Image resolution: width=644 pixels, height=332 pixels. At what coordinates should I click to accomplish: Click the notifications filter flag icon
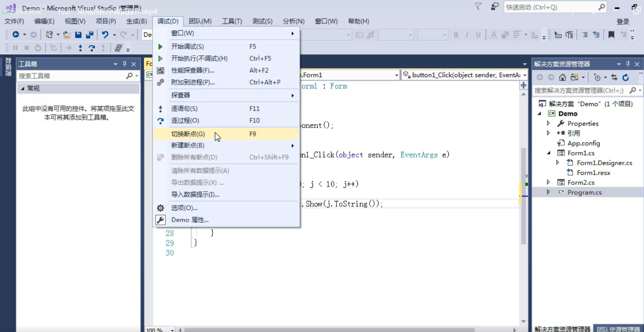click(478, 6)
